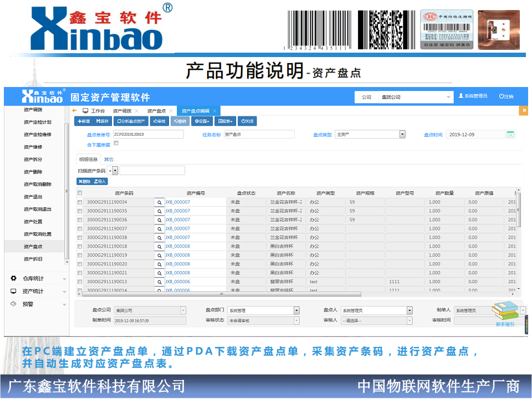Click the 删除 delete button above table
Image resolution: width=532 pixels, height=399 pixels.
84,182
